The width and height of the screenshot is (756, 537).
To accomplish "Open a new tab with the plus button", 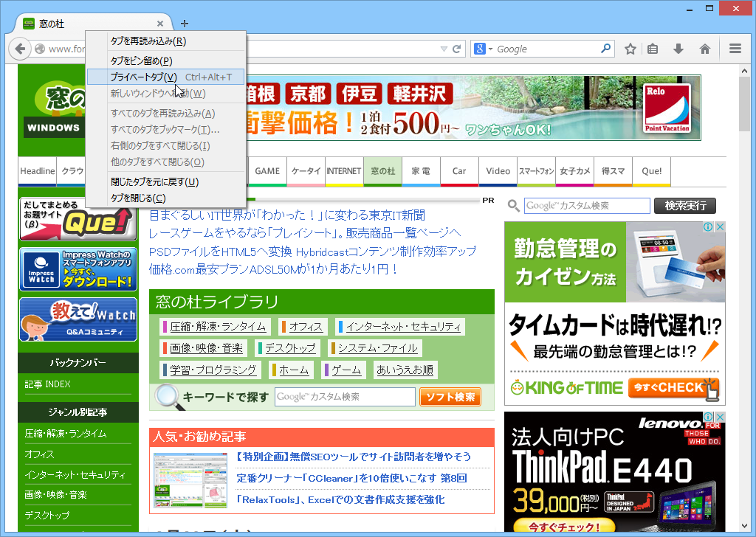I will point(184,24).
